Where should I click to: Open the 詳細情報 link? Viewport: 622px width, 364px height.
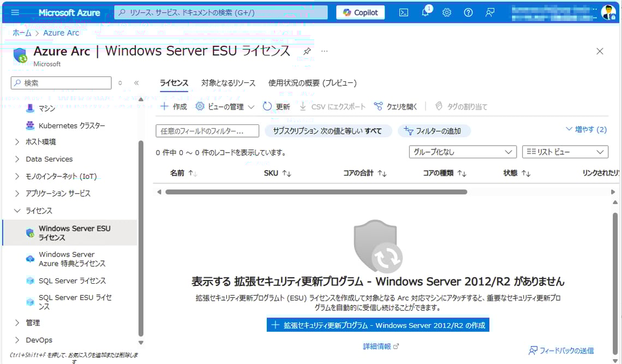(x=376, y=345)
